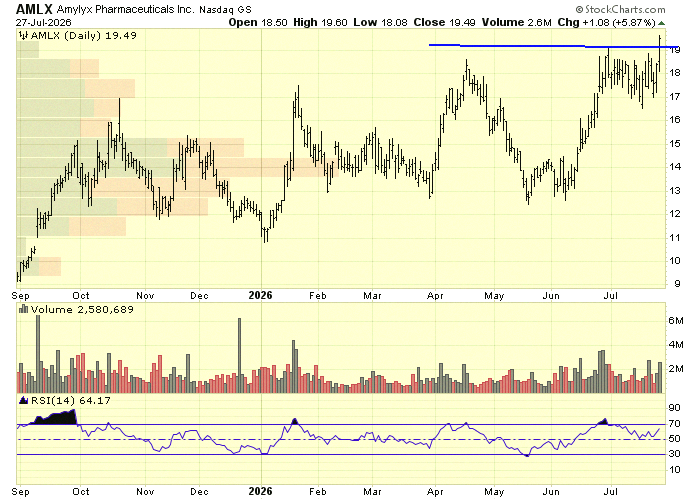Click the 70 label on the RSI axis
This screenshot has width=700, height=500.
pos(675,424)
